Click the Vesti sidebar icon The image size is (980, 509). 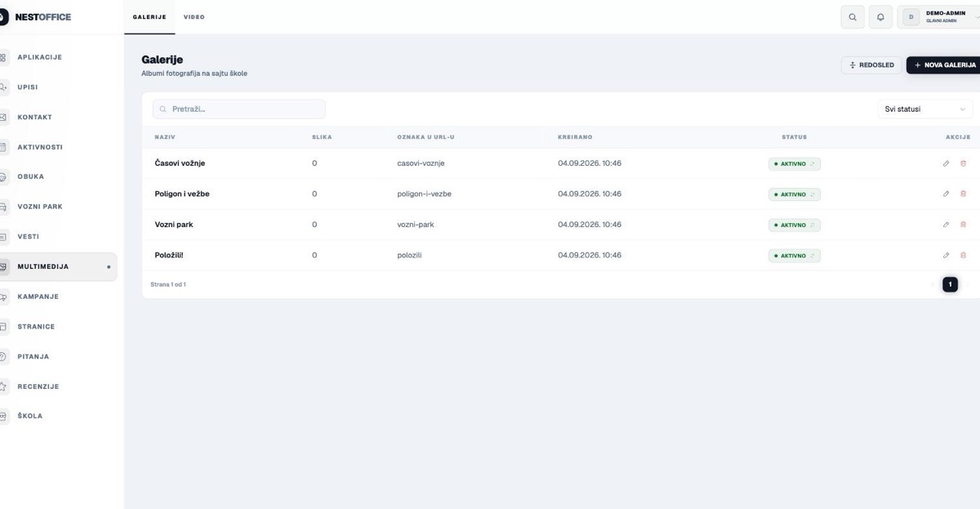(2, 237)
